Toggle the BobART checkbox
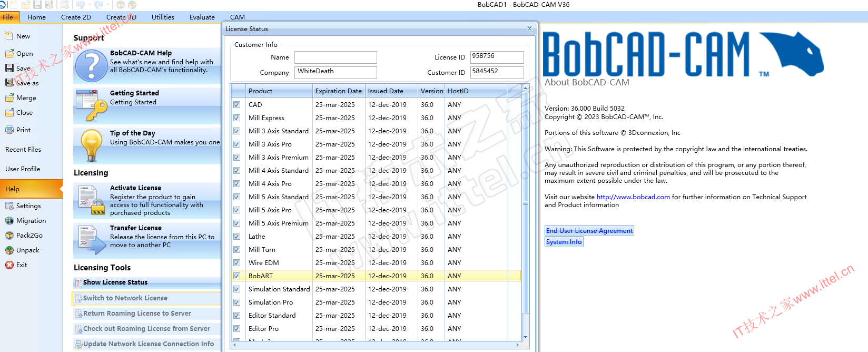The width and height of the screenshot is (868, 352). pos(237,276)
